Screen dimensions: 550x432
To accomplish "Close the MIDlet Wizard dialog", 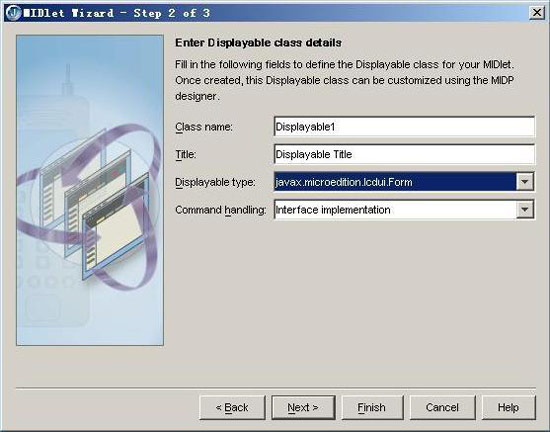I will 537,13.
